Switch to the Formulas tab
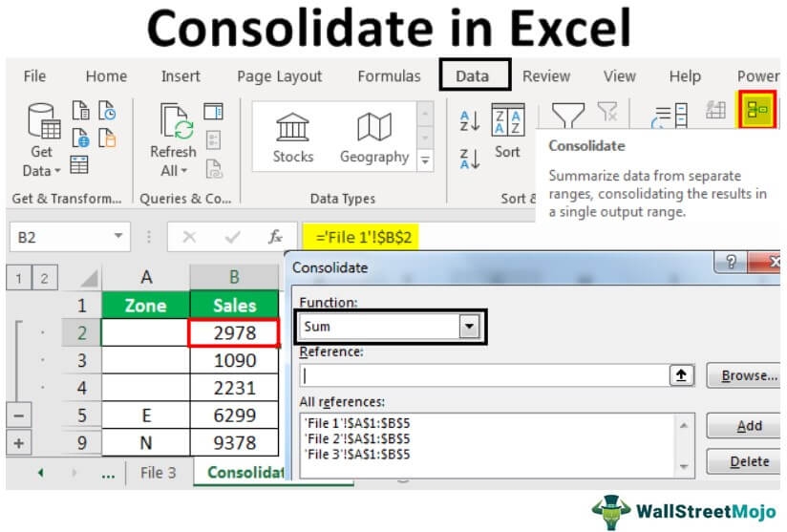Screen dimensions: 787x532 pyautogui.click(x=389, y=76)
